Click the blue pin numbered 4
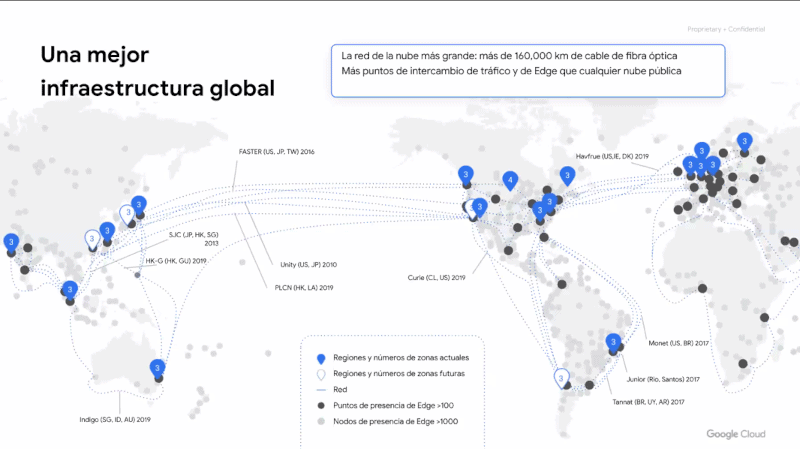 click(x=511, y=181)
